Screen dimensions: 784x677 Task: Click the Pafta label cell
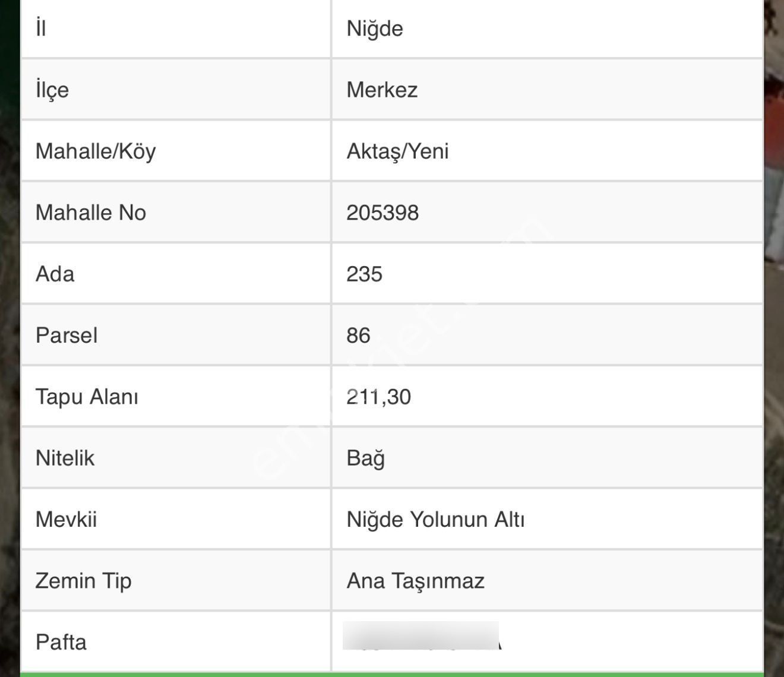[x=61, y=642]
